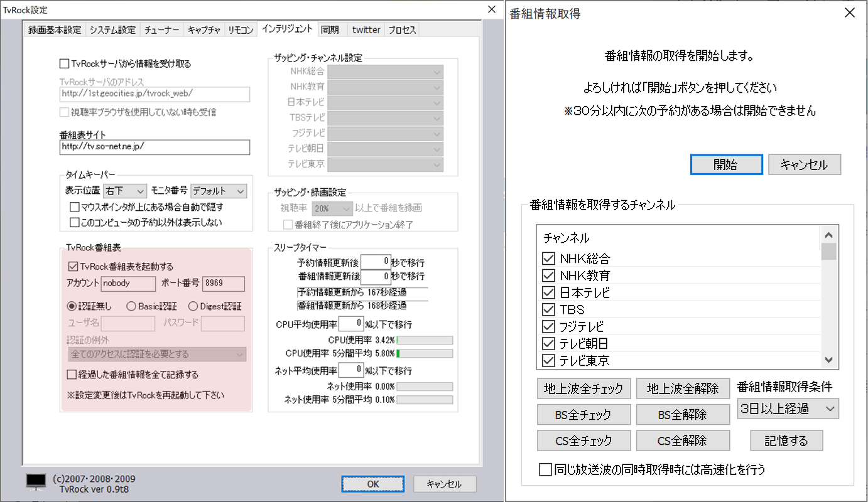Open NHK教育 zapping channel dropdown
Screen dimensions: 868x502
385,87
